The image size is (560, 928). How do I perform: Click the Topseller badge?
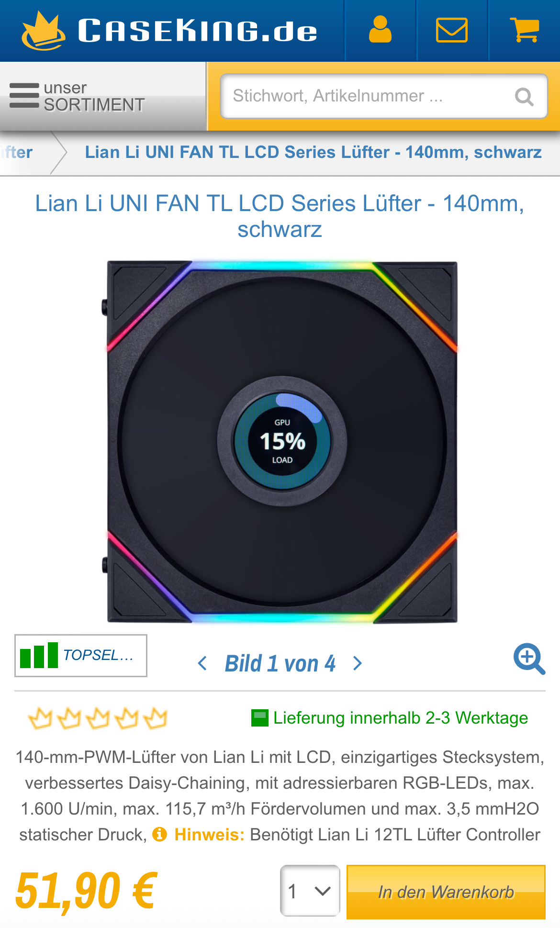[x=81, y=656]
